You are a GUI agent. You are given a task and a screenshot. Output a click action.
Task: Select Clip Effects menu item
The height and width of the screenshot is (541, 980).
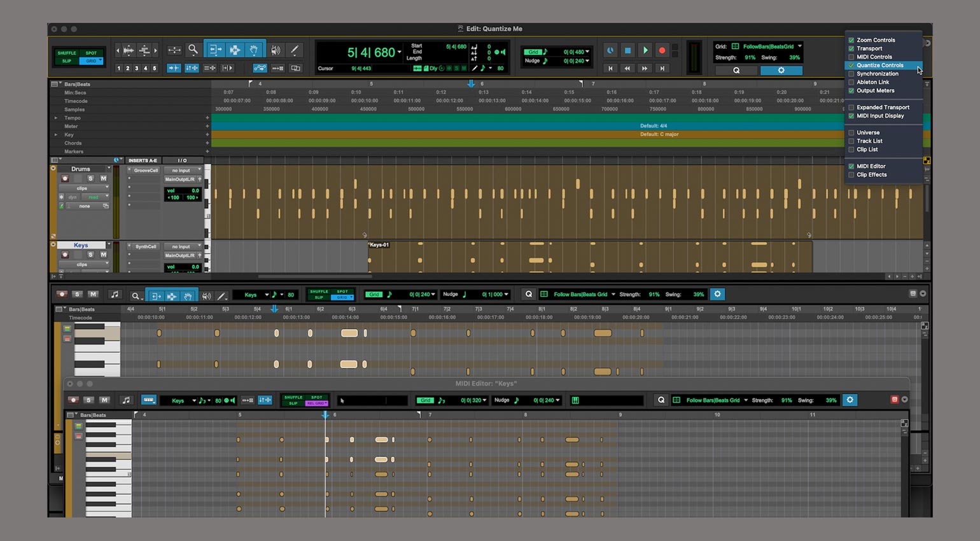pos(883,174)
